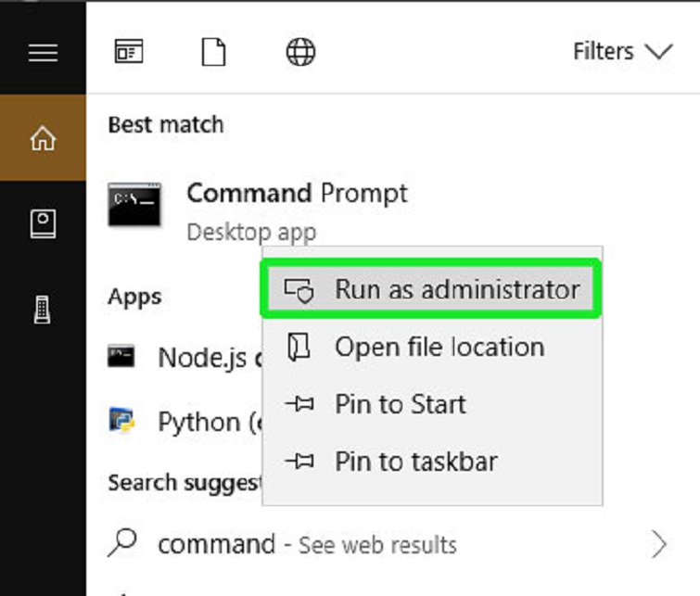
Task: Open the Node.js app result
Action: point(202,357)
